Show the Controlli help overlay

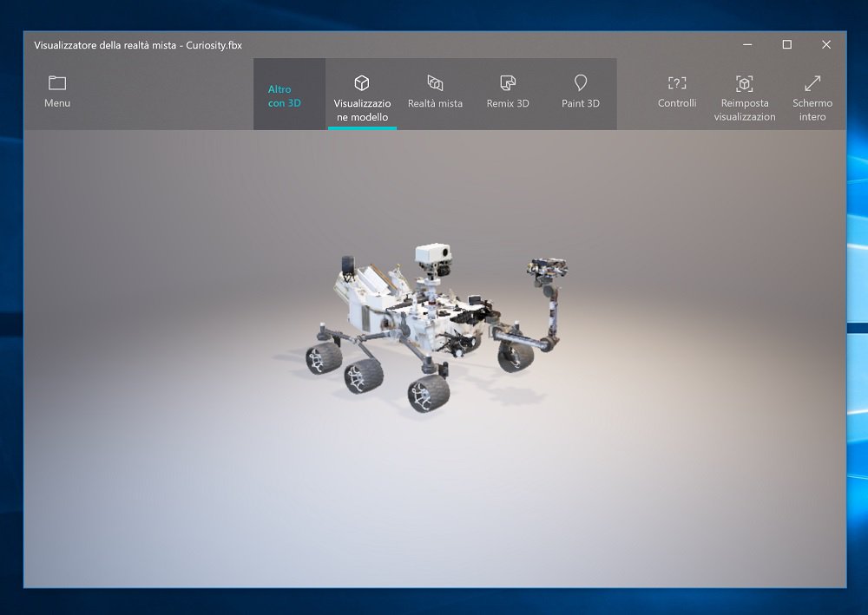click(677, 94)
